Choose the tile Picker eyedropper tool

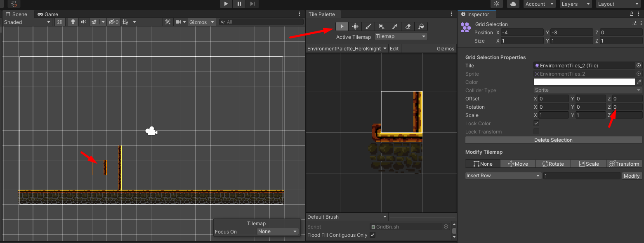(394, 26)
